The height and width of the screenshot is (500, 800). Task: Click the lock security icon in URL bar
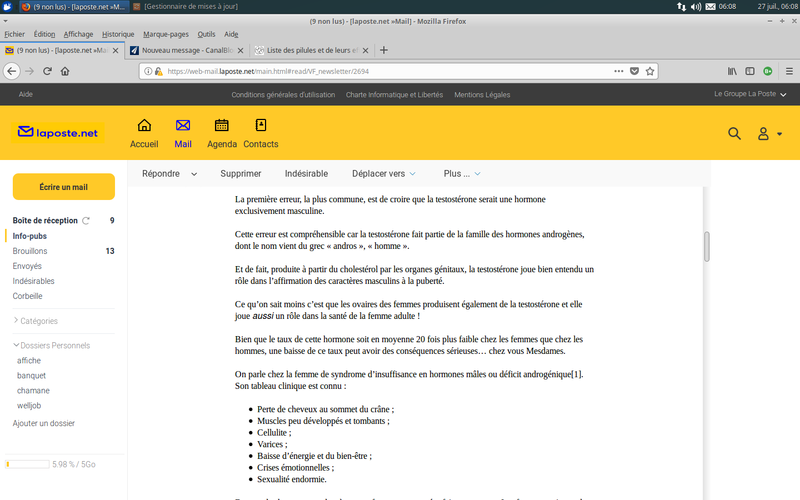click(159, 71)
